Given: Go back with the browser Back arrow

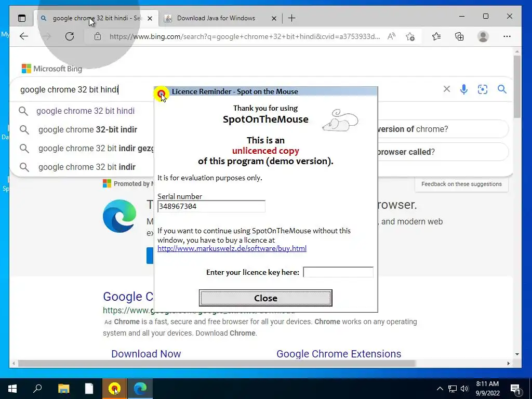Looking at the screenshot, I should [x=24, y=36].
